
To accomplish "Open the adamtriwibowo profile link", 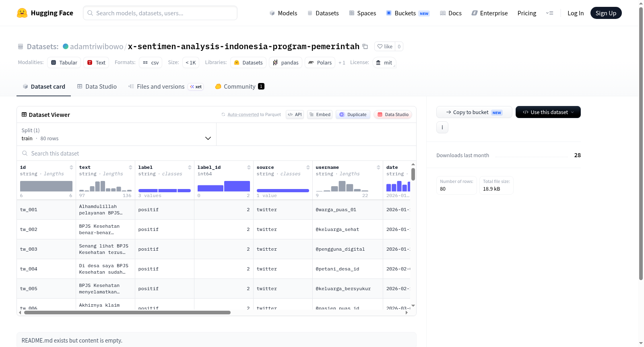I will click(97, 46).
